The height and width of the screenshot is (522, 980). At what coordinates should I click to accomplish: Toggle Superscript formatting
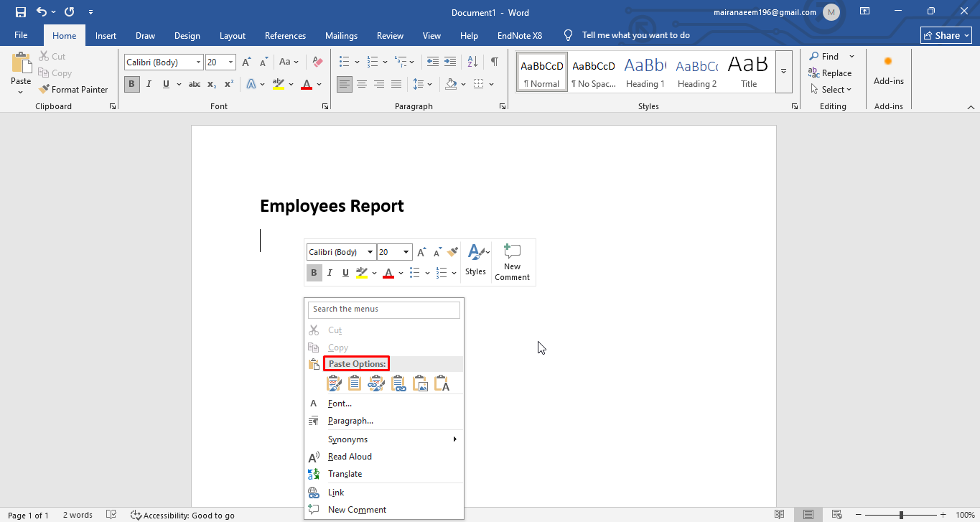(x=229, y=84)
